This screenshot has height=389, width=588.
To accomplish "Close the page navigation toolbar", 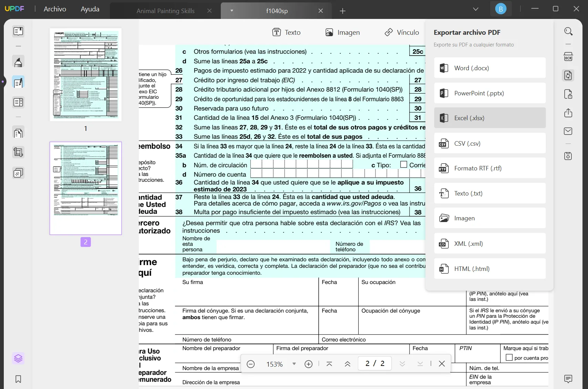I will pos(442,364).
